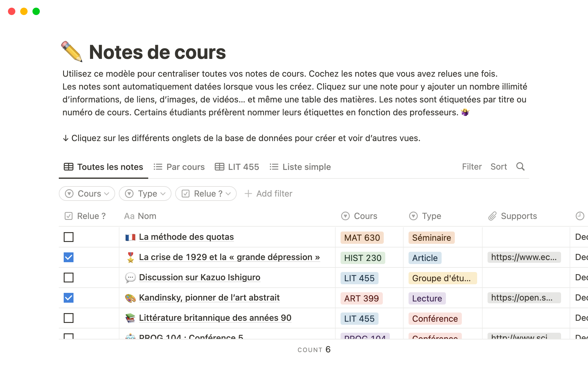588x368 pixels.
Task: Open the Sort options
Action: click(499, 167)
